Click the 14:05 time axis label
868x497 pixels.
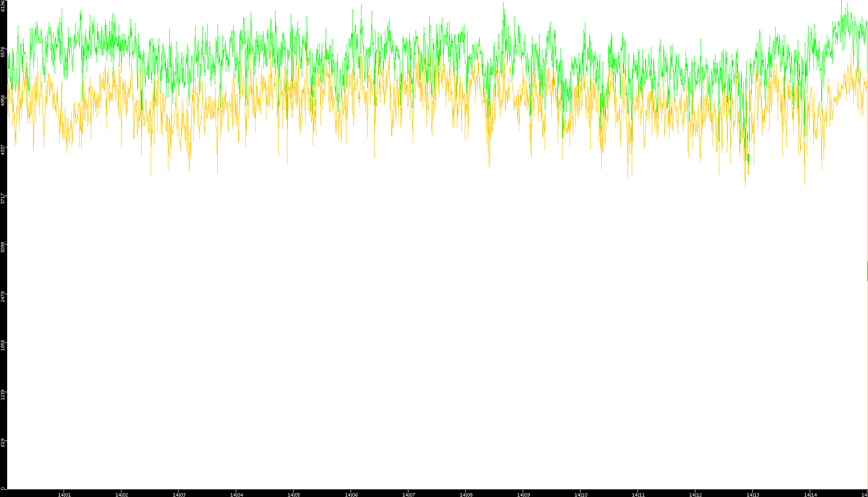pyautogui.click(x=294, y=495)
